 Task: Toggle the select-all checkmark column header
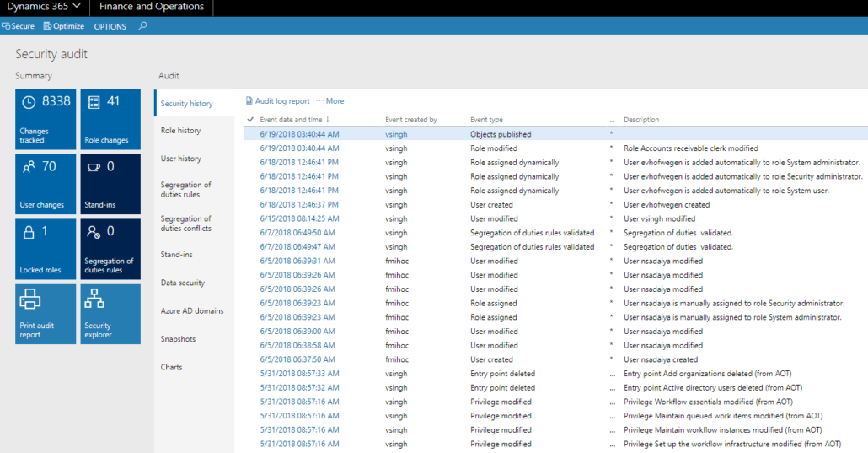[250, 119]
